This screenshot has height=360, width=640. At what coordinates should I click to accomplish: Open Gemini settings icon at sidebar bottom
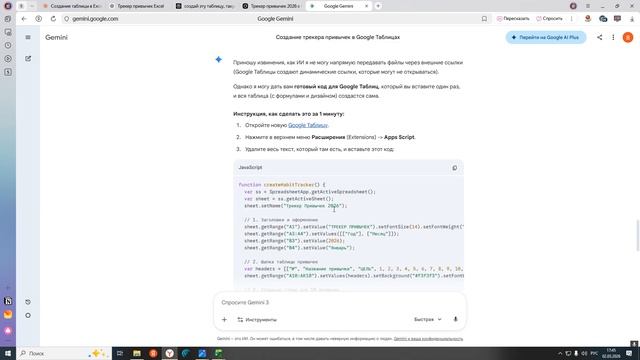click(x=28, y=316)
